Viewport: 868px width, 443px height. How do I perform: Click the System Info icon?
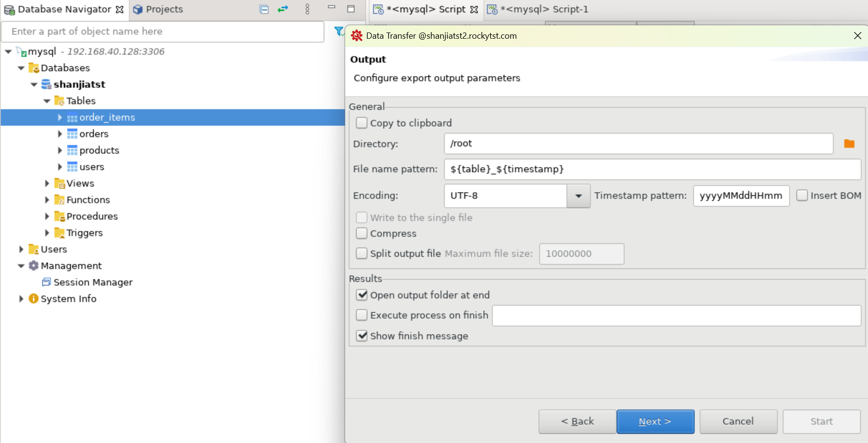33,299
